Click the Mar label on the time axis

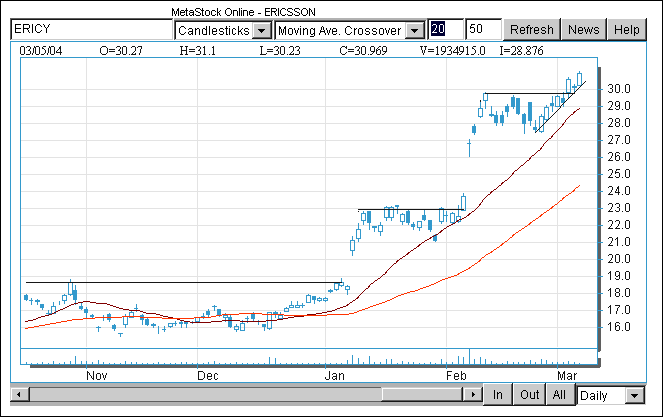tap(567, 376)
